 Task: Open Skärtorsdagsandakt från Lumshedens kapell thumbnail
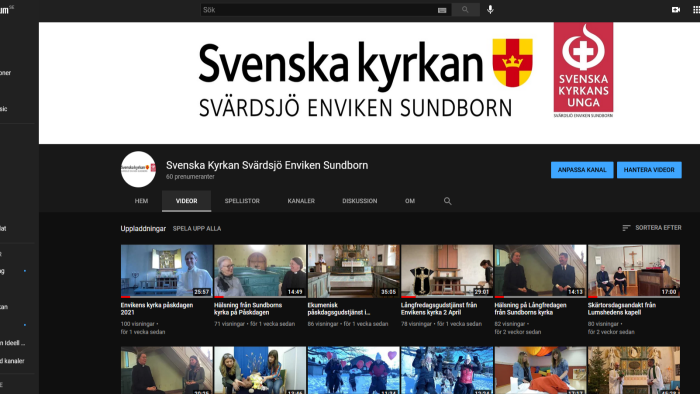point(634,271)
